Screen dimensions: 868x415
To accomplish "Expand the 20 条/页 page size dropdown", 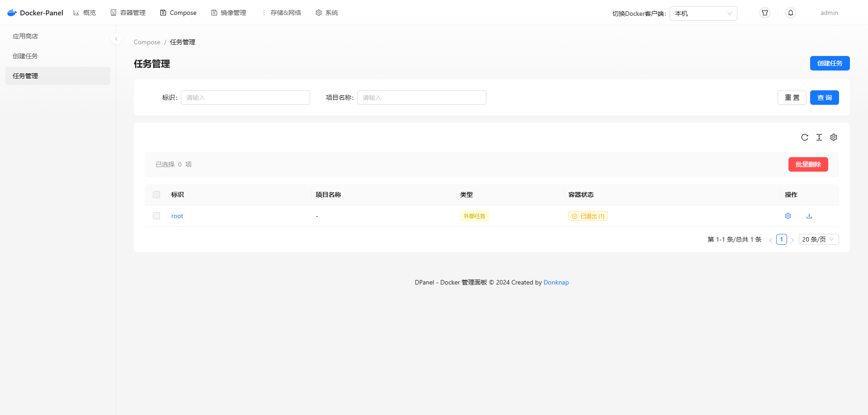I will coord(818,239).
